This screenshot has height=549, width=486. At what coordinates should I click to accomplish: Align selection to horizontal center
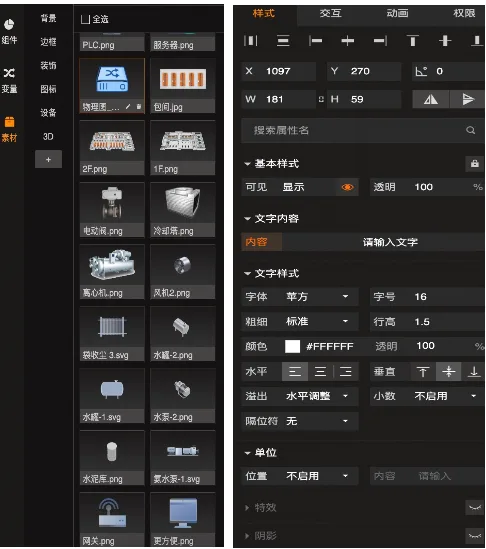(x=348, y=41)
